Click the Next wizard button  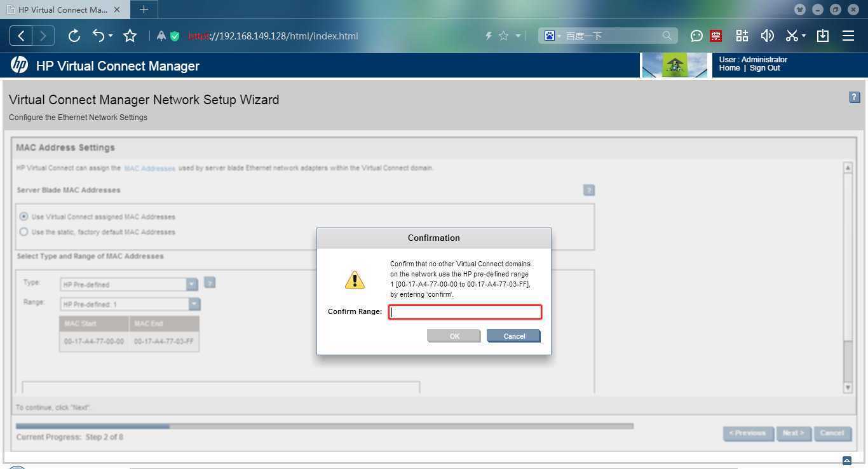point(793,433)
